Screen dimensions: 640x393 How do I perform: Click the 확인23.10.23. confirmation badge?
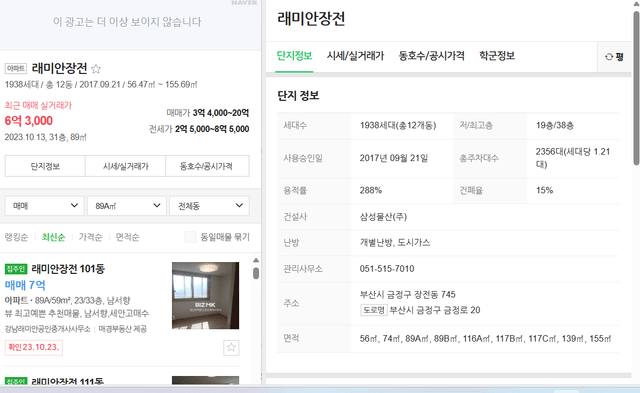coord(34,347)
